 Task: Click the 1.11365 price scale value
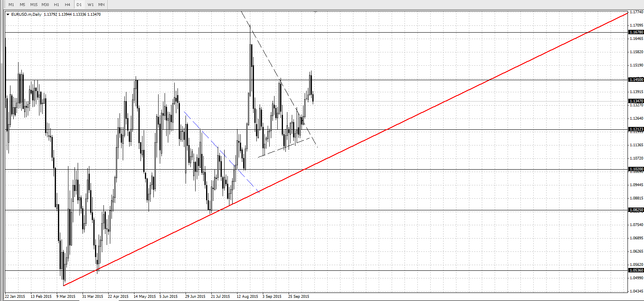click(636, 145)
